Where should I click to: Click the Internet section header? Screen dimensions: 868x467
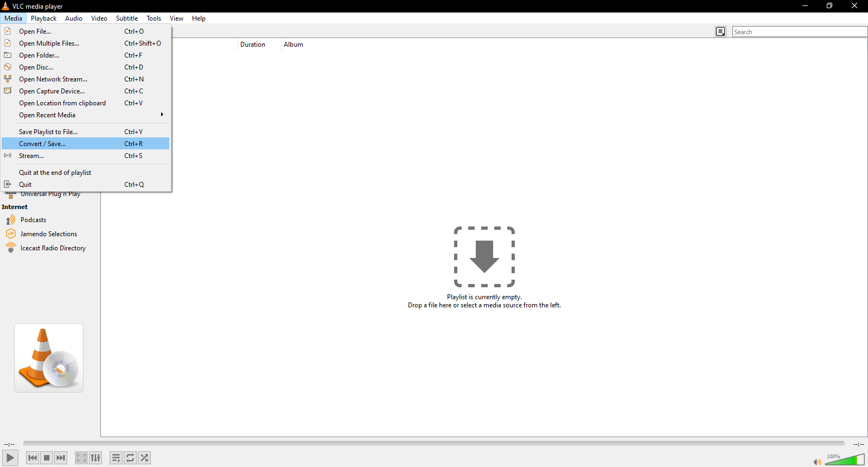(15, 207)
